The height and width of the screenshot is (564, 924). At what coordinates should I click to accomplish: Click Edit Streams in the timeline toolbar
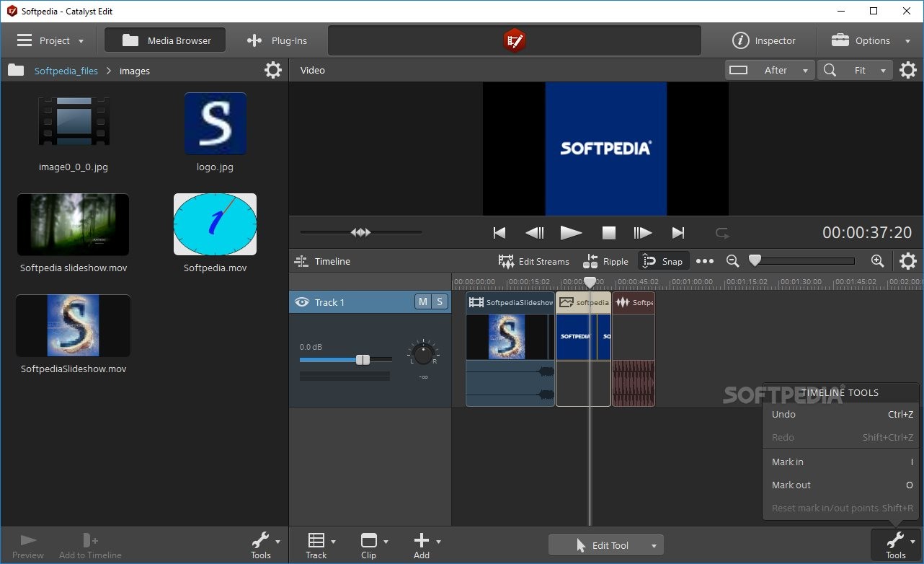(533, 261)
